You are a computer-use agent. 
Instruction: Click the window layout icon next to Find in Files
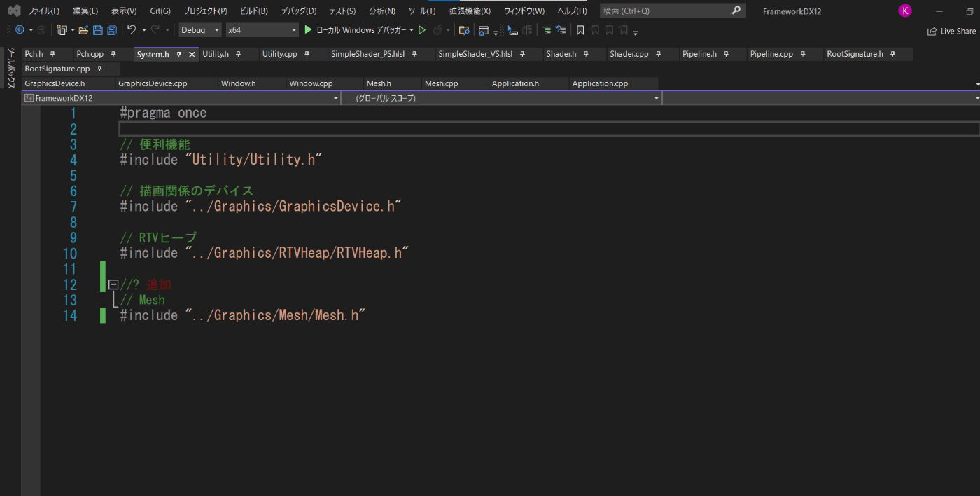coord(483,30)
